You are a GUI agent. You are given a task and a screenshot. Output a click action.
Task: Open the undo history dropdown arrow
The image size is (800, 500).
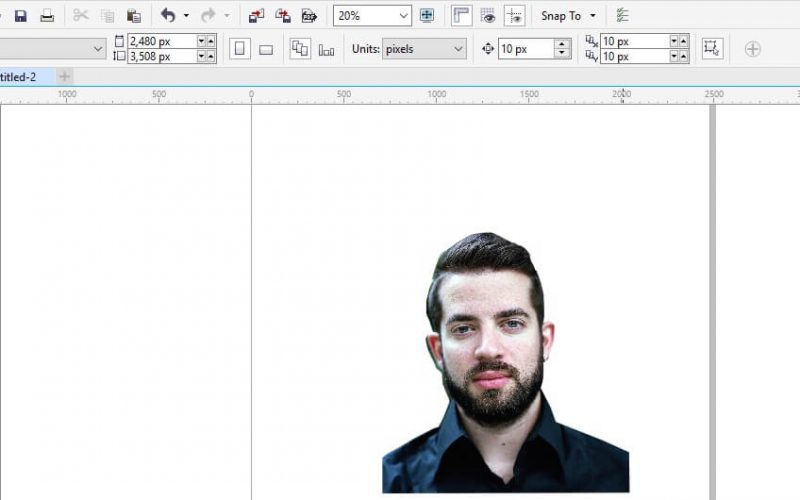[x=186, y=16]
